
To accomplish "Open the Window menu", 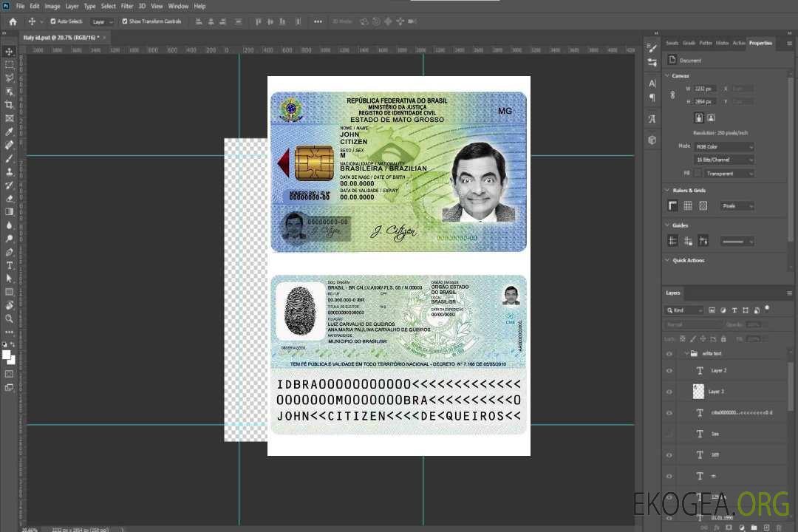I will [x=178, y=6].
